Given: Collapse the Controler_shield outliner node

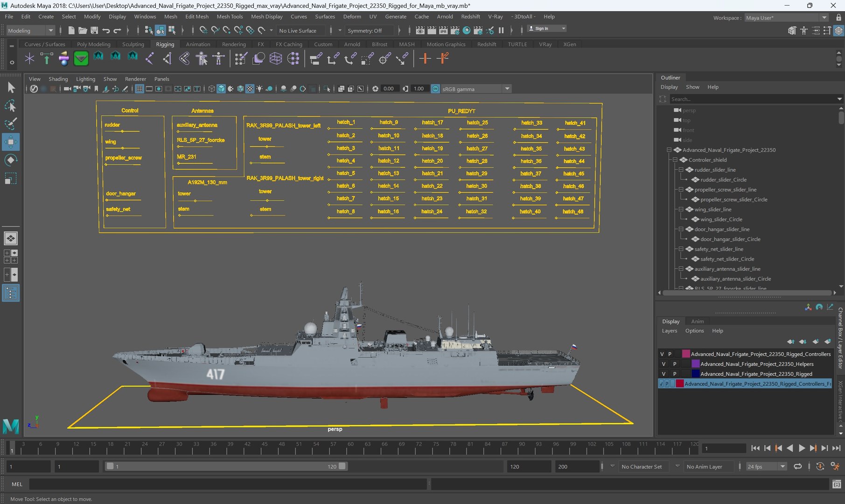Looking at the screenshot, I should 675,160.
